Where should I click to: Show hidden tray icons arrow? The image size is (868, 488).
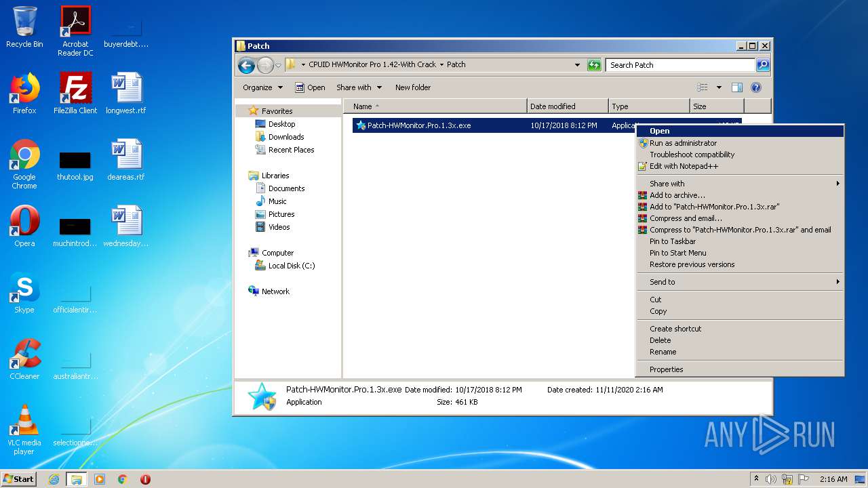tap(756, 479)
